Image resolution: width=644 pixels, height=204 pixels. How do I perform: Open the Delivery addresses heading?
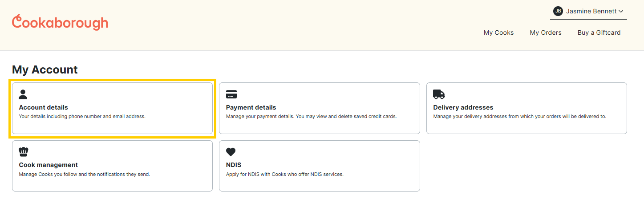click(463, 107)
